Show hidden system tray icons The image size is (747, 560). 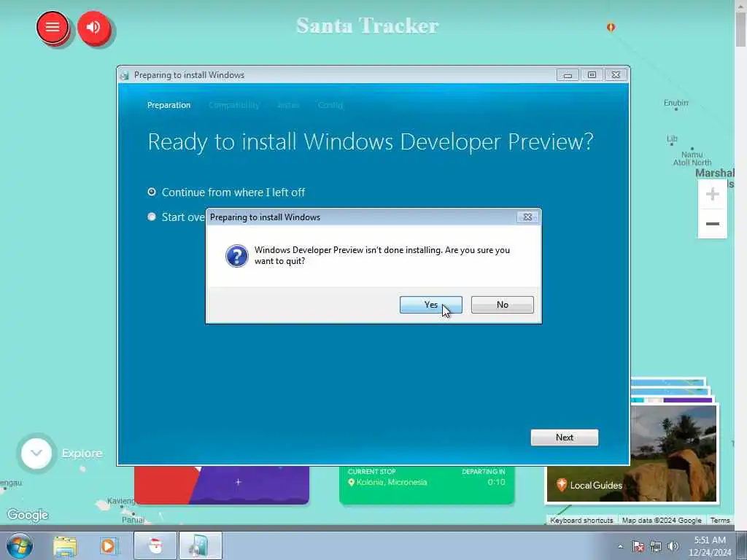620,546
